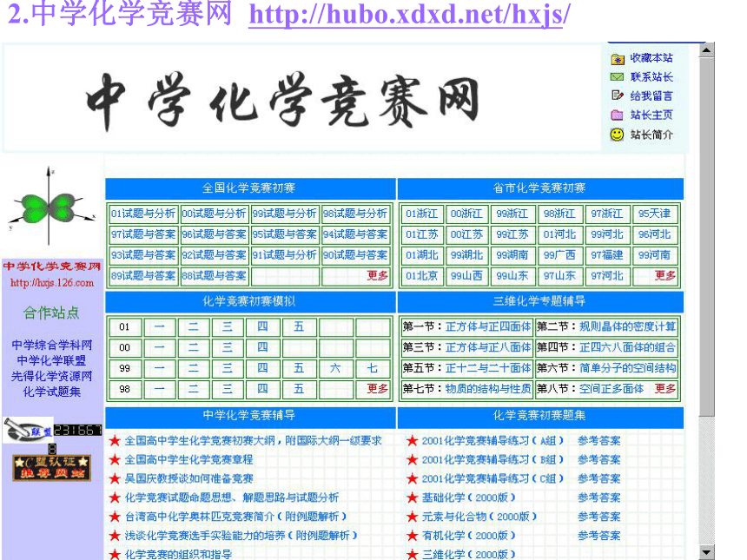Open mock test 六 in the 99 row
Image resolution: width=747 pixels, height=560 pixels.
tap(335, 368)
